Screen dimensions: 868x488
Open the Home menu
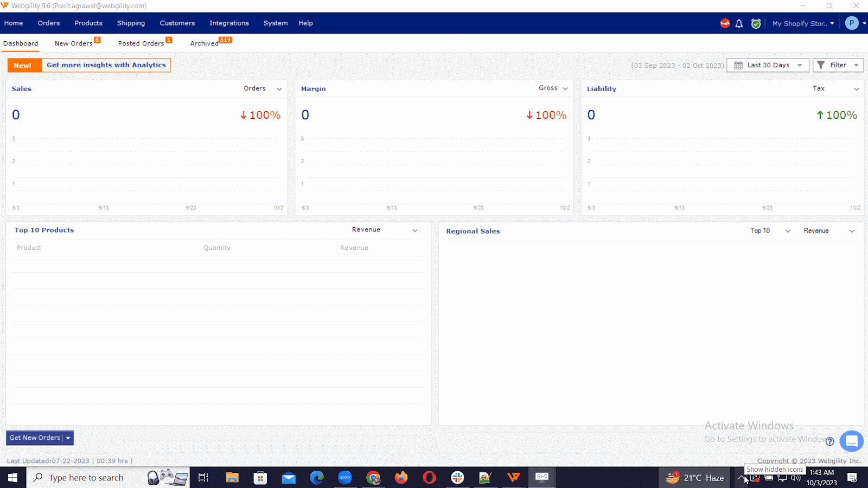pyautogui.click(x=14, y=23)
